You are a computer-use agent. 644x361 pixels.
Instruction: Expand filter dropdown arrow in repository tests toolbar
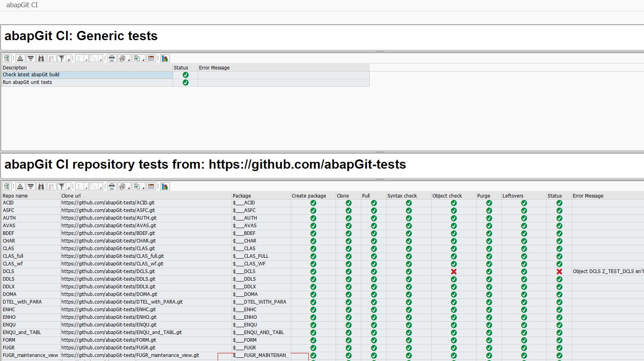(69, 187)
